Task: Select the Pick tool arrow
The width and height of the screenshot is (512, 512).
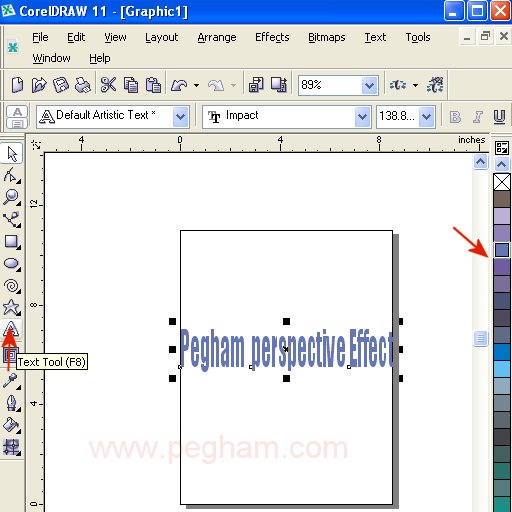Action: coord(12,154)
